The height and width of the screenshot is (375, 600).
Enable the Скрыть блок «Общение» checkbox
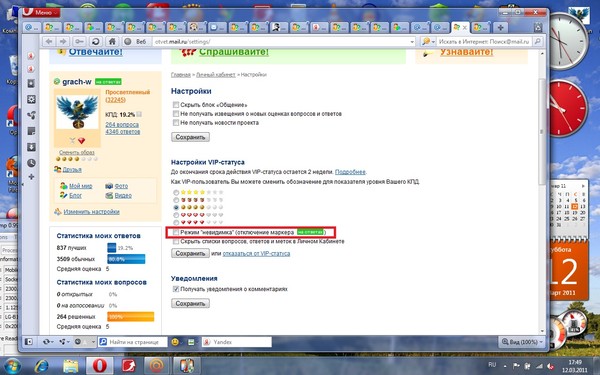tap(176, 104)
